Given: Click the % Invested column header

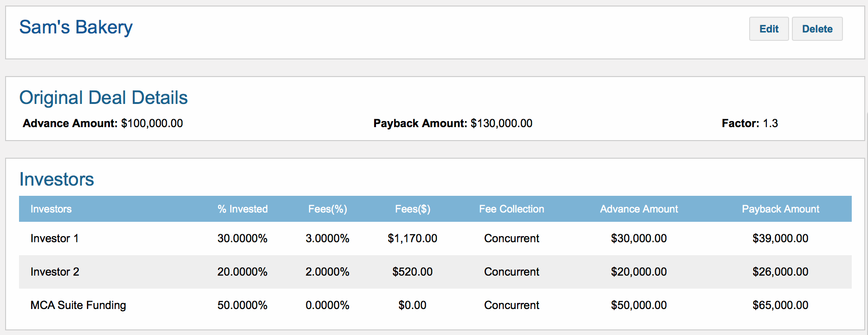Looking at the screenshot, I should (x=243, y=209).
